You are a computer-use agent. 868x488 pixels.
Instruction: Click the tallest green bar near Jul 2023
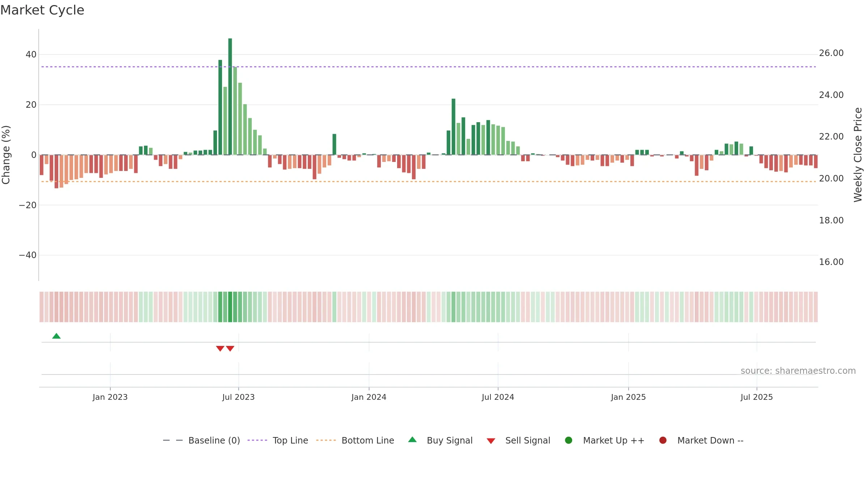point(230,97)
